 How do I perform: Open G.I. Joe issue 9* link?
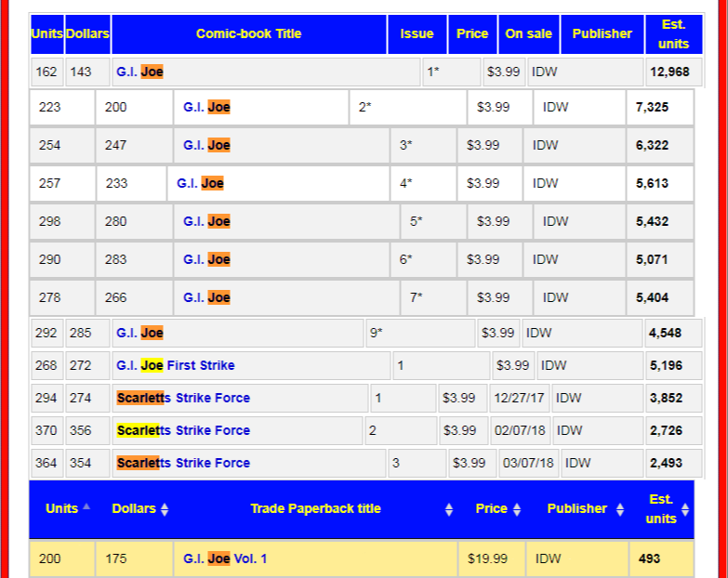pyautogui.click(x=139, y=333)
